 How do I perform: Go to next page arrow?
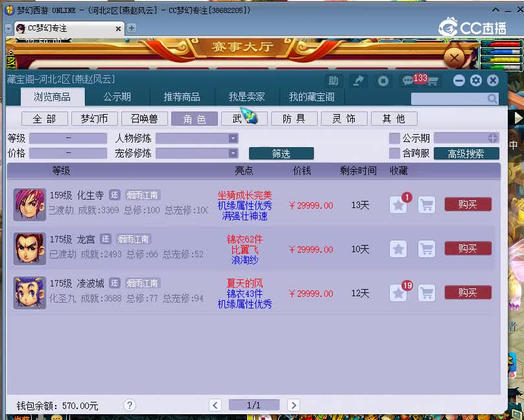[294, 405]
